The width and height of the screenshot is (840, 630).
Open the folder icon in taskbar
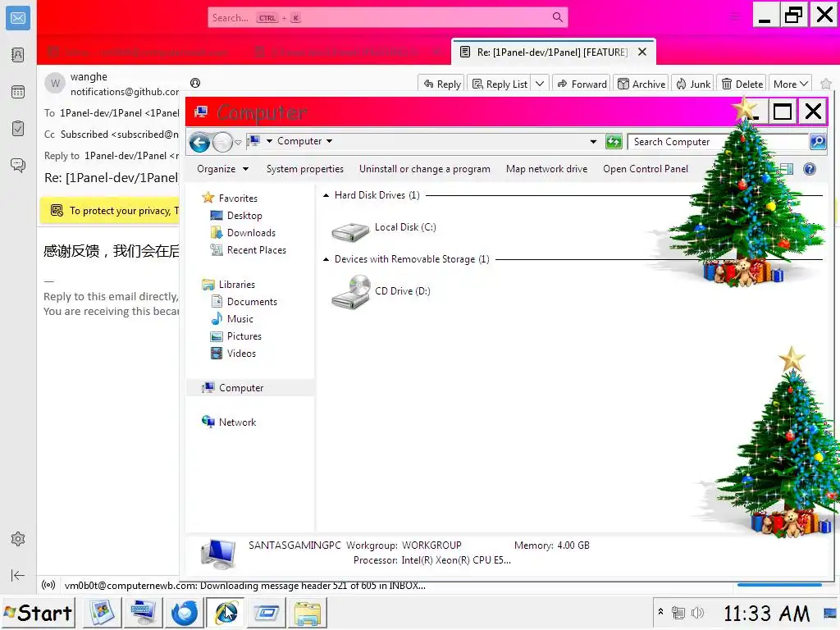[308, 613]
